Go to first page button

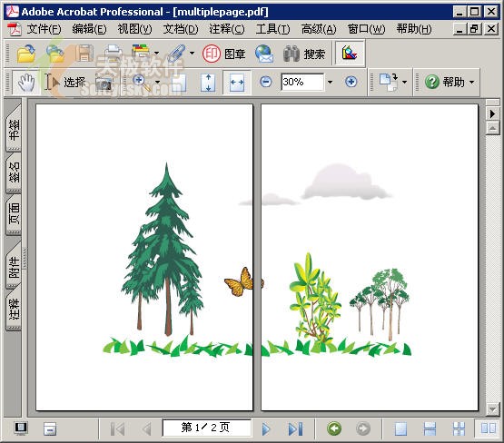pos(117,428)
